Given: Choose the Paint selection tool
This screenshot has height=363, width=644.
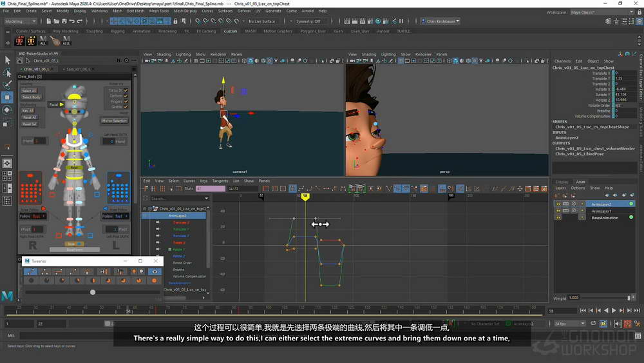Looking at the screenshot, I should pos(7,85).
